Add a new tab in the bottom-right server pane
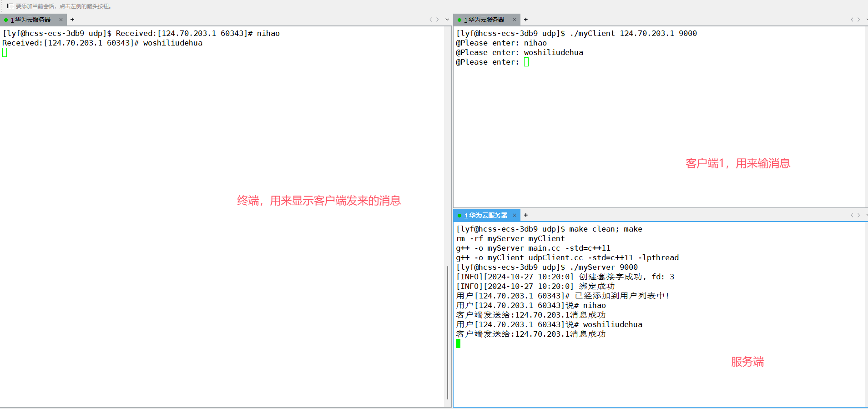868x409 pixels. (526, 215)
